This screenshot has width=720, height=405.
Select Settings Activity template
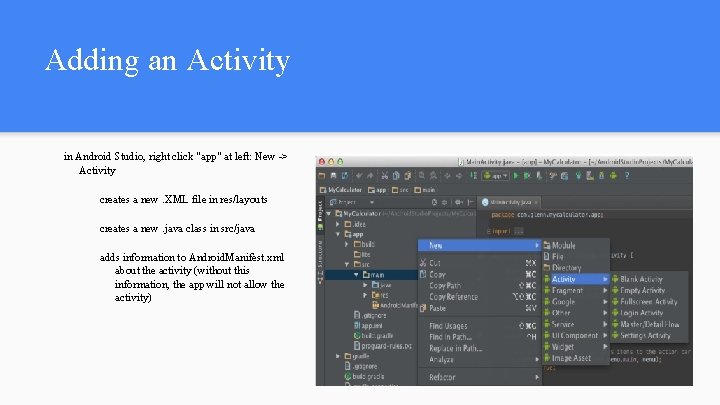(649, 336)
